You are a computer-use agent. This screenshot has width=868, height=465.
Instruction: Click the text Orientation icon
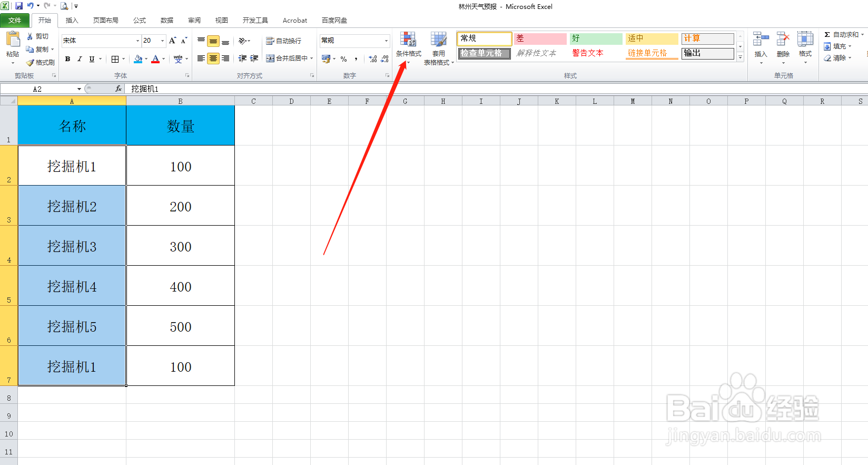(242, 41)
